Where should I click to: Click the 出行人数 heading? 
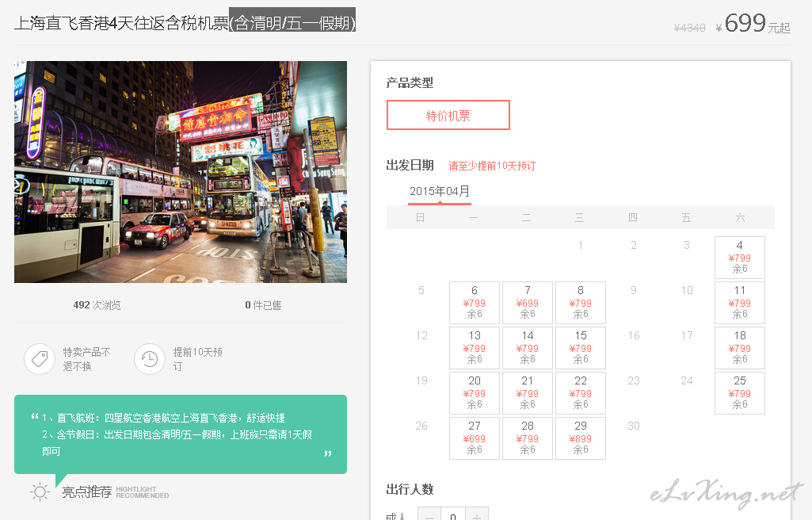tap(410, 489)
